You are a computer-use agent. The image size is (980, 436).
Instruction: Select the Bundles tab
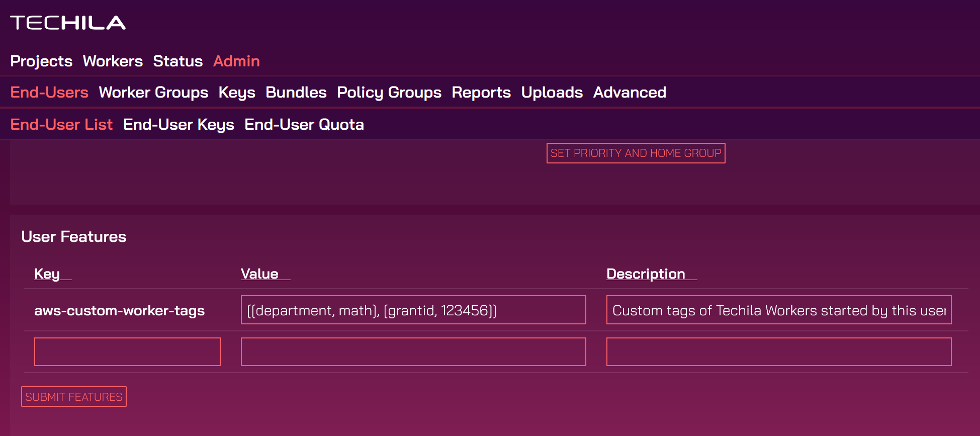(x=296, y=93)
